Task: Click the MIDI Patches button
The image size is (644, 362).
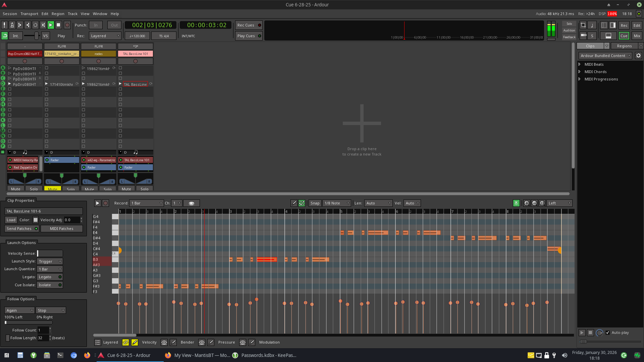Action: [x=61, y=229]
